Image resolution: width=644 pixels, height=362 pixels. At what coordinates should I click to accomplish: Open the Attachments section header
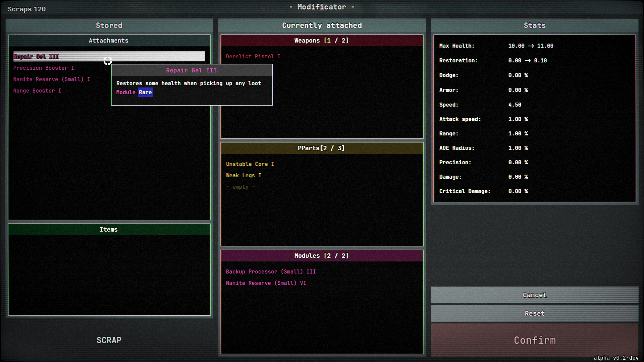(x=109, y=41)
